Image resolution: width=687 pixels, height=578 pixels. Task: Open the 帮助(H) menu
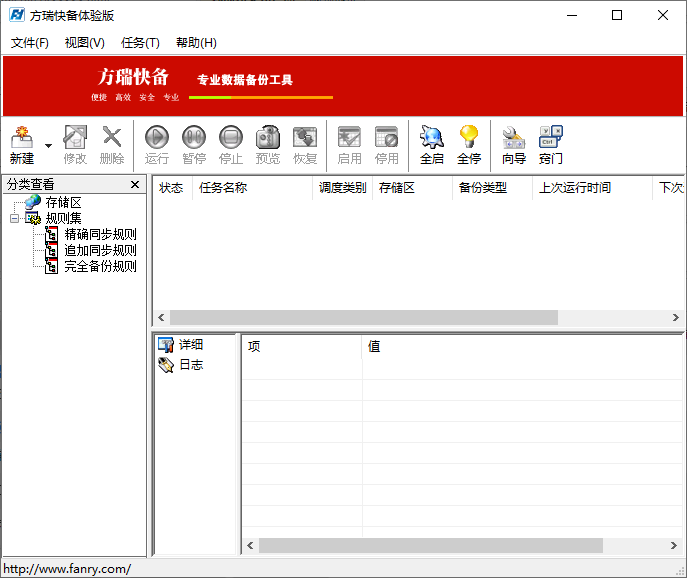196,43
